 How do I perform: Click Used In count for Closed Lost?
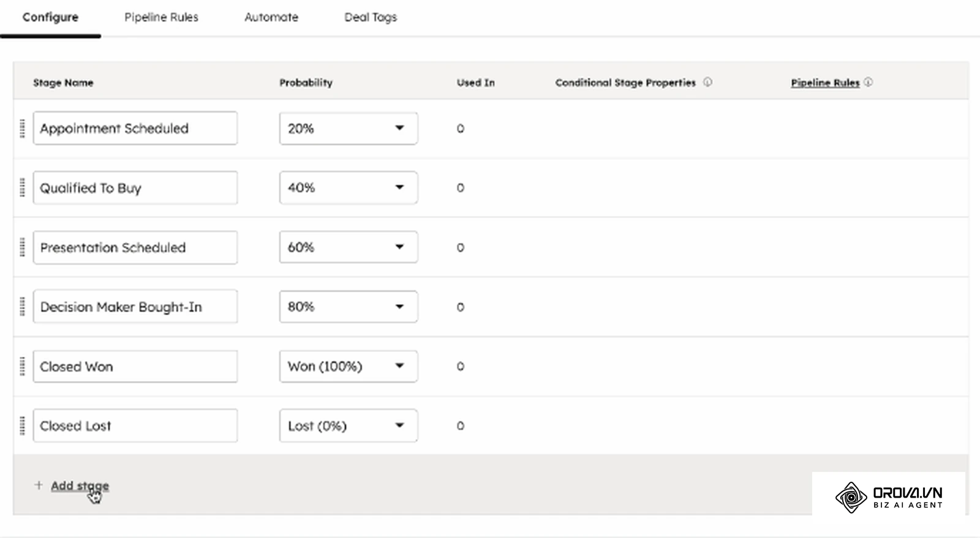pyautogui.click(x=461, y=425)
